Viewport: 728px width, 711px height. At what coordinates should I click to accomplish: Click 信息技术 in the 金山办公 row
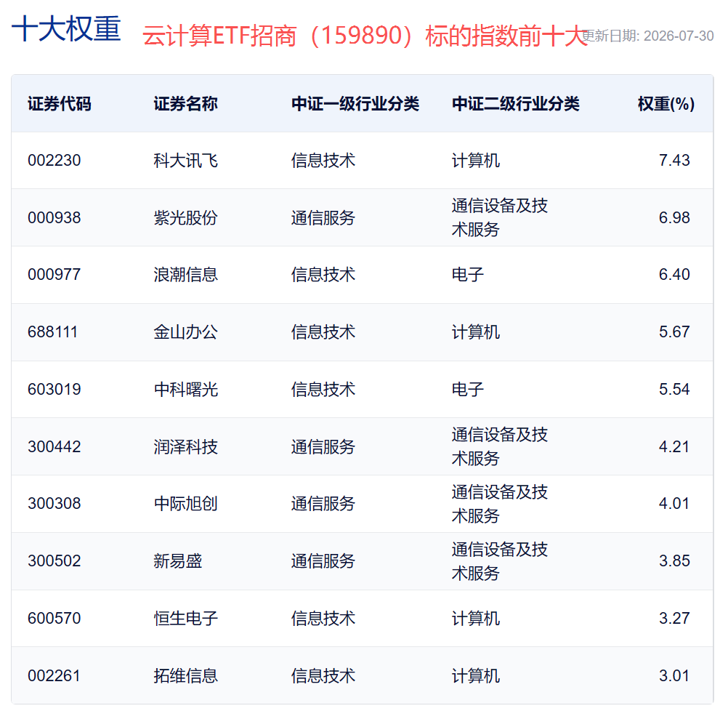pyautogui.click(x=323, y=332)
